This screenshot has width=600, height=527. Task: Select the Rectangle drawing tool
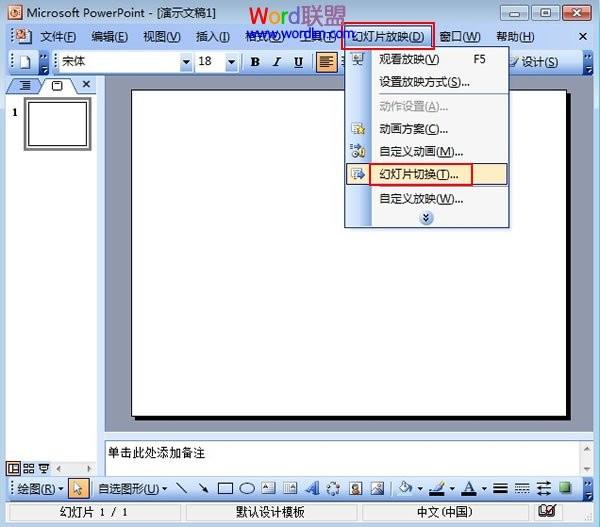225,489
